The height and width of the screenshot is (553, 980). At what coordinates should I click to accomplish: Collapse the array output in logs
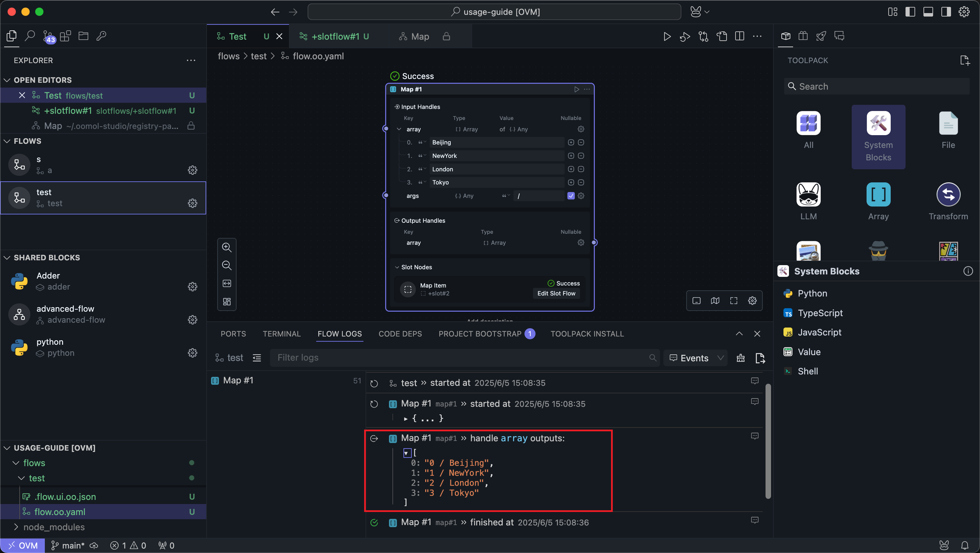pos(406,453)
